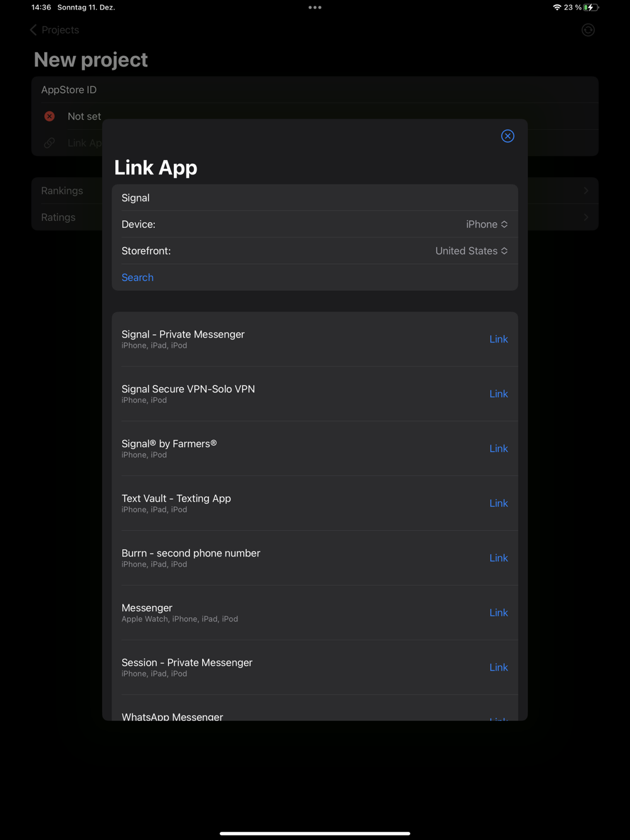This screenshot has width=630, height=840.
Task: Select the Signal - Private Messenger title
Action: [183, 334]
